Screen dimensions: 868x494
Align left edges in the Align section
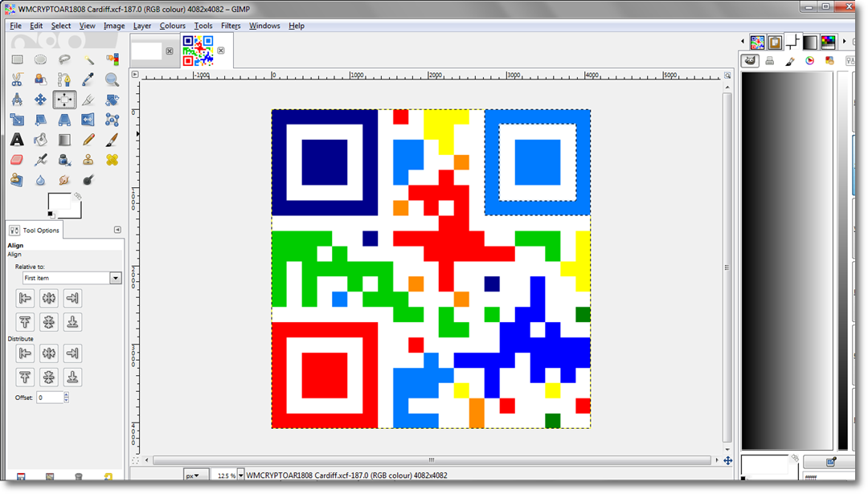point(25,298)
